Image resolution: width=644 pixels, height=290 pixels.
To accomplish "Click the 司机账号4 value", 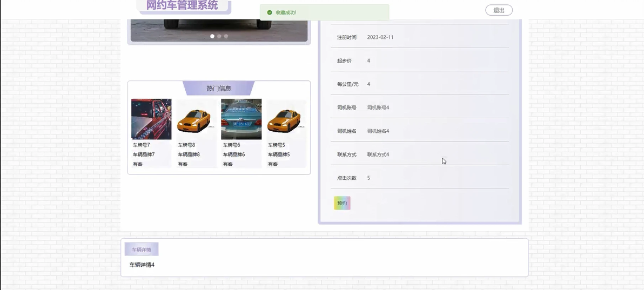I will click(378, 107).
